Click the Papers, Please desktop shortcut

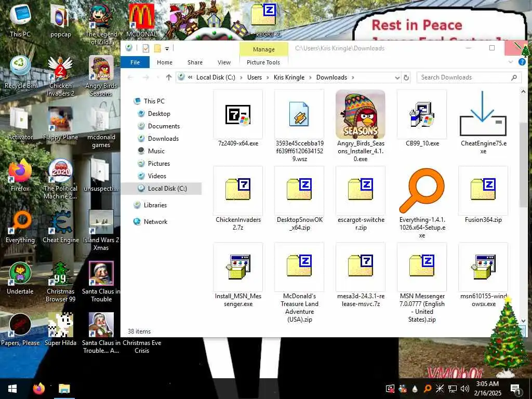pyautogui.click(x=20, y=330)
